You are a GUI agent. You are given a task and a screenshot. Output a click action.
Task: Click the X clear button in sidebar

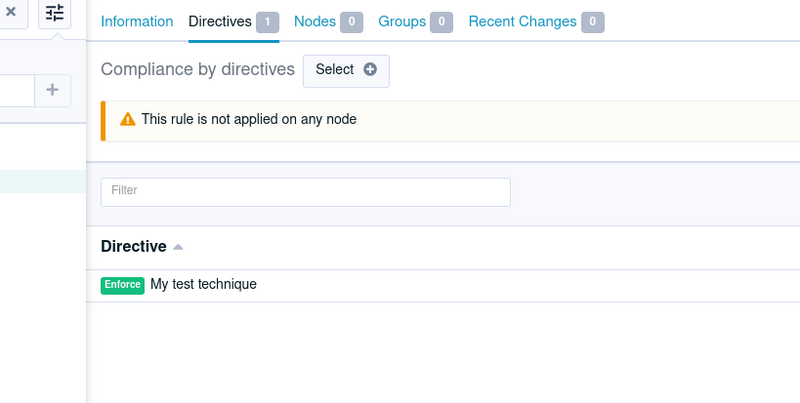[11, 12]
